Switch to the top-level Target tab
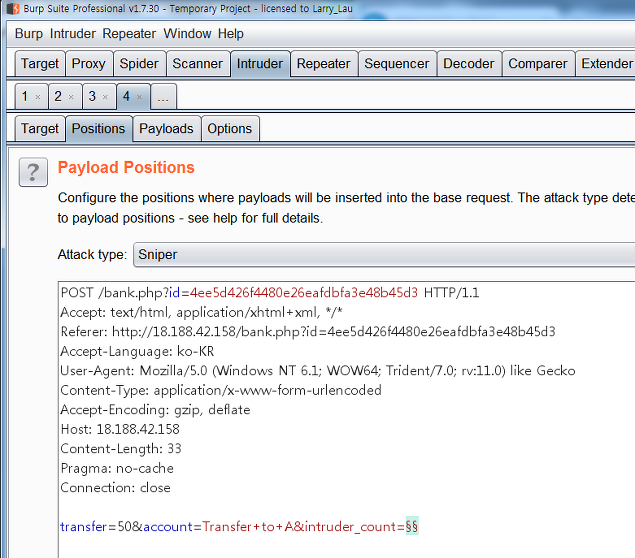 40,64
